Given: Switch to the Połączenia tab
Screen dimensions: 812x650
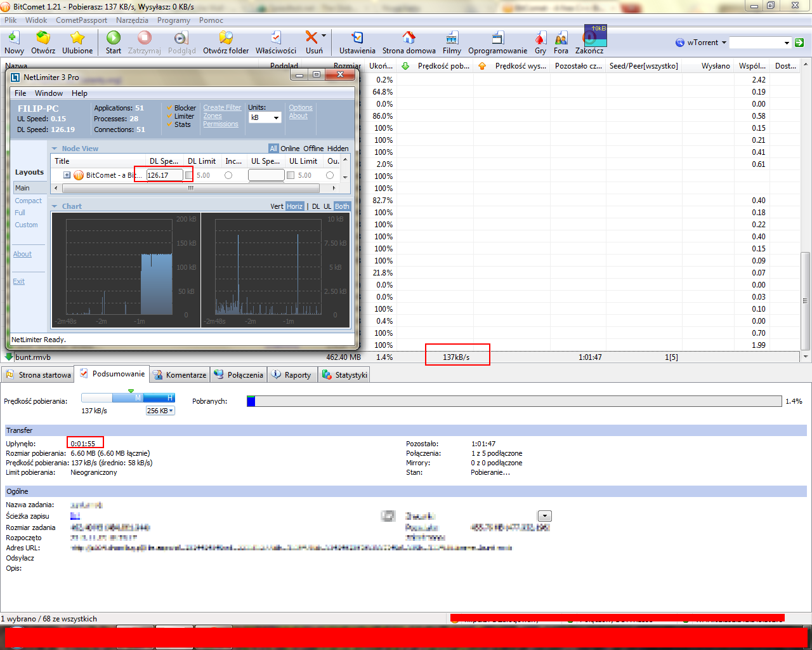Looking at the screenshot, I should (x=239, y=375).
